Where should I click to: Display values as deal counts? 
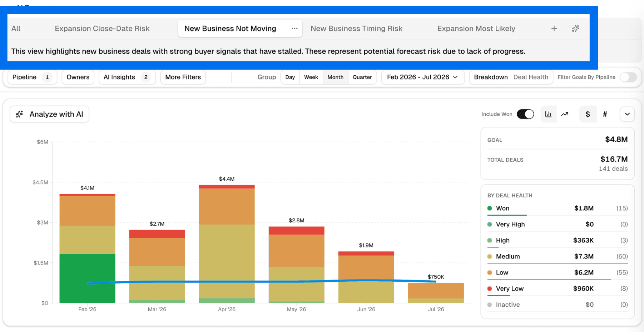pyautogui.click(x=605, y=114)
